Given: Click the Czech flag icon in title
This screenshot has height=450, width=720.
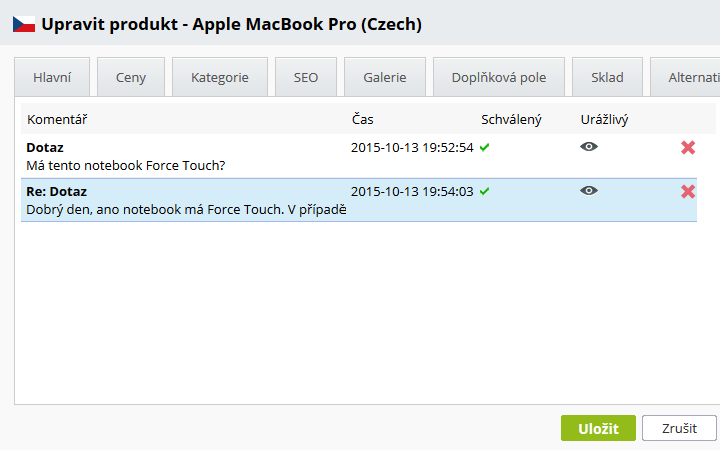Looking at the screenshot, I should tap(24, 24).
